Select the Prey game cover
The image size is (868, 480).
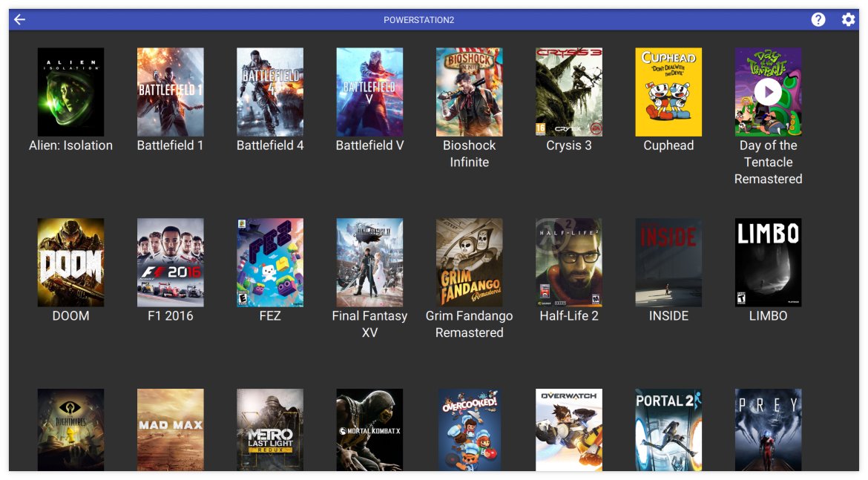pos(769,430)
